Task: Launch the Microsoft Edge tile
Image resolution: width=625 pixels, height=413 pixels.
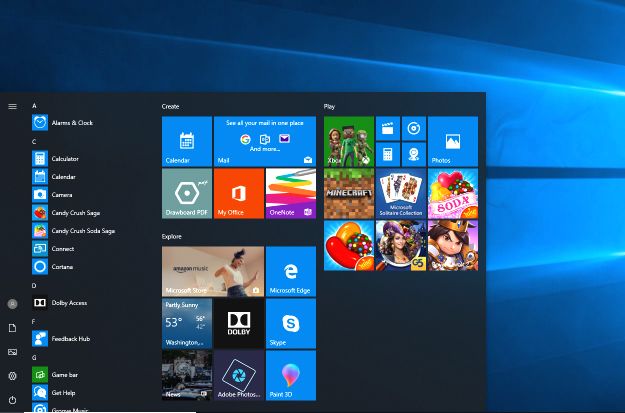Action: [291, 271]
